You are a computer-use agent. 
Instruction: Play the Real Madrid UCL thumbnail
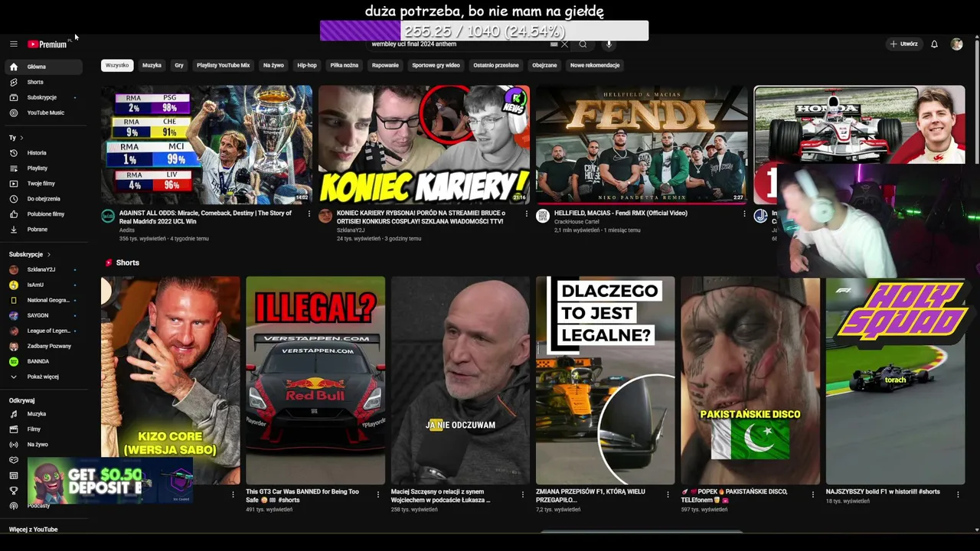coord(207,145)
